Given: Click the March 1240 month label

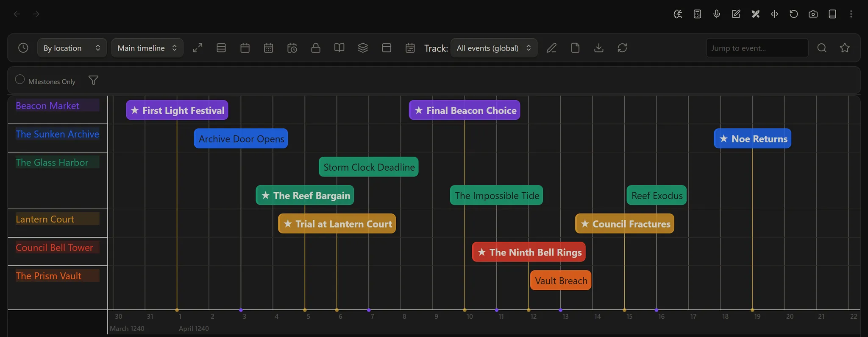Looking at the screenshot, I should coord(127,329).
